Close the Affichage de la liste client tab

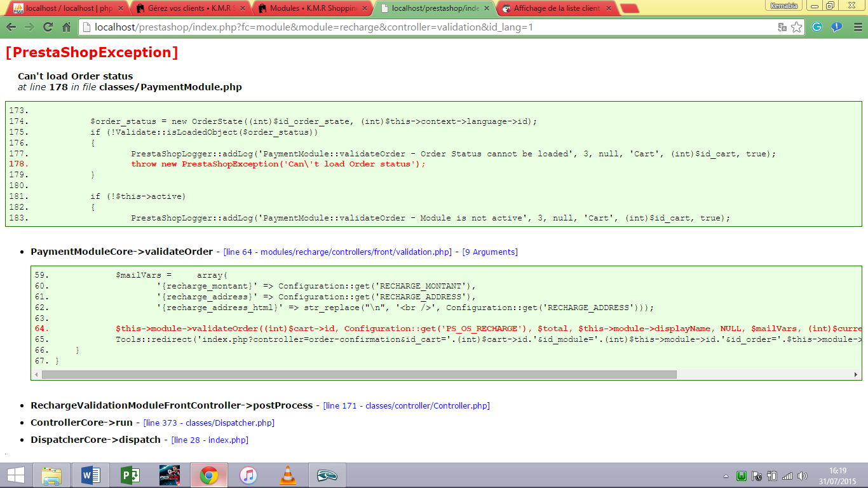(x=608, y=8)
